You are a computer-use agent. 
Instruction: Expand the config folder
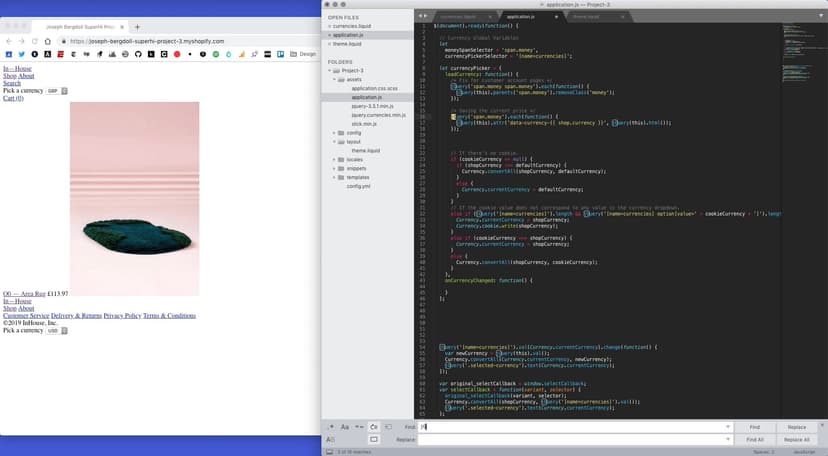point(336,132)
